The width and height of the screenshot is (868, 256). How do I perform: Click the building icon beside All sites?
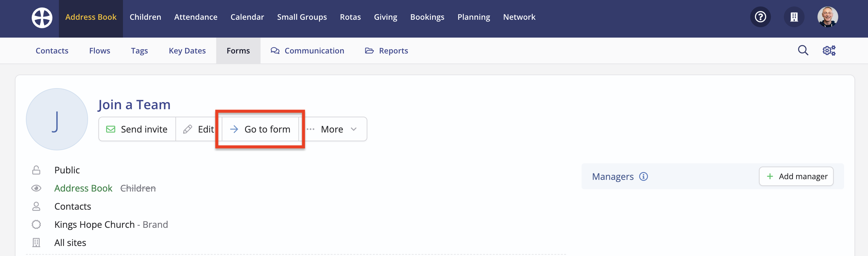pyautogui.click(x=36, y=242)
